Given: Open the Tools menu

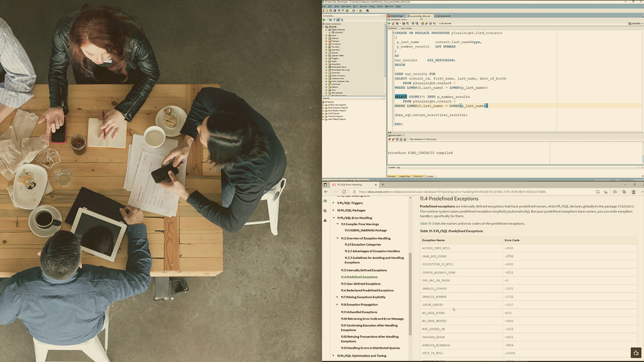Looking at the screenshot, I should click(x=380, y=6).
